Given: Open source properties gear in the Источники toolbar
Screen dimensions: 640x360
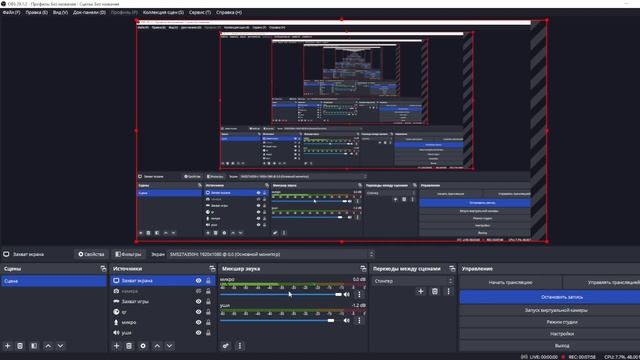Looking at the screenshot, I should (x=143, y=346).
